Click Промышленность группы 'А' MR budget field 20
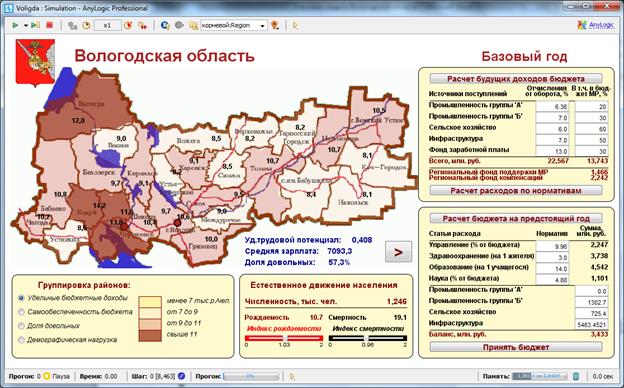The height and width of the screenshot is (388, 624). pyautogui.click(x=592, y=106)
